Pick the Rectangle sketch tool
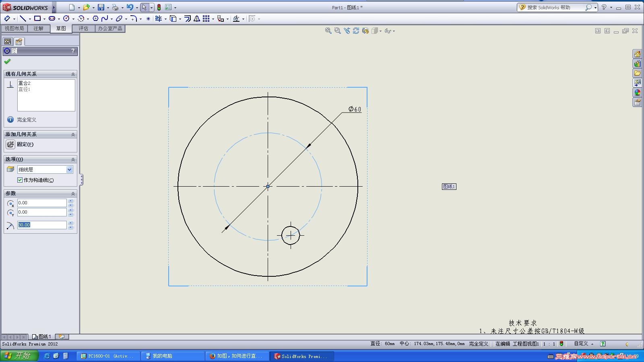The height and width of the screenshot is (362, 644). point(37,19)
